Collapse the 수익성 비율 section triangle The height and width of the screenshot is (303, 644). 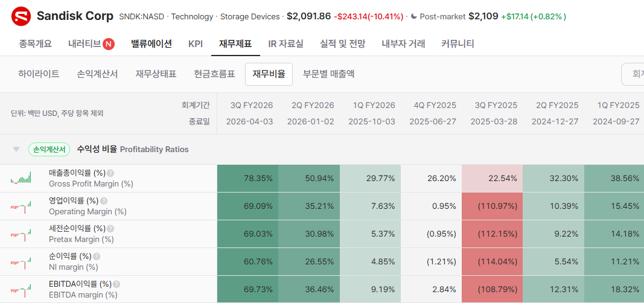coord(16,149)
